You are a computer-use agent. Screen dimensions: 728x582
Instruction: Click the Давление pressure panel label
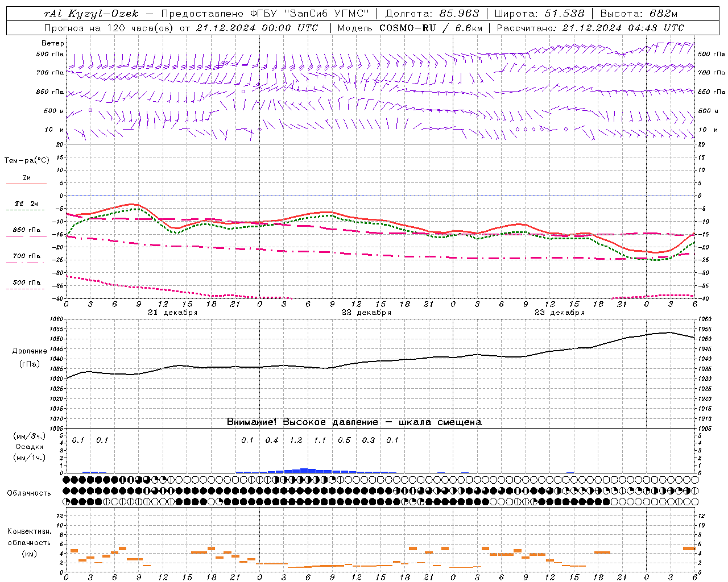pos(30,351)
